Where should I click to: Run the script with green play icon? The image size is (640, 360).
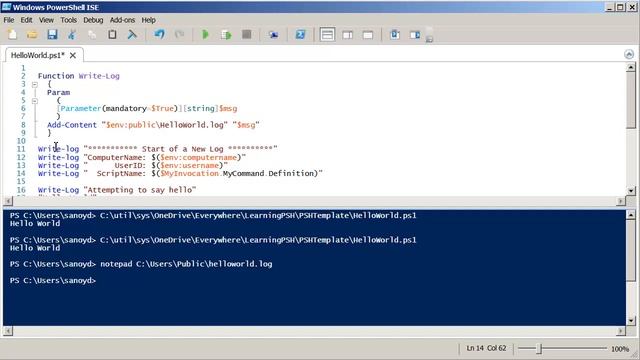pos(205,35)
